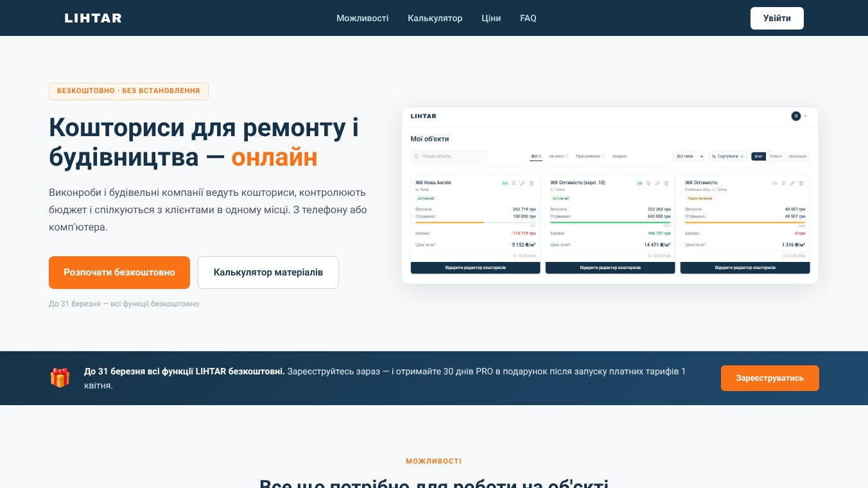Screen dimensions: 868x488
Task: Pin the ЖК Оптимісто (корп. 10) object
Action: coord(648,183)
